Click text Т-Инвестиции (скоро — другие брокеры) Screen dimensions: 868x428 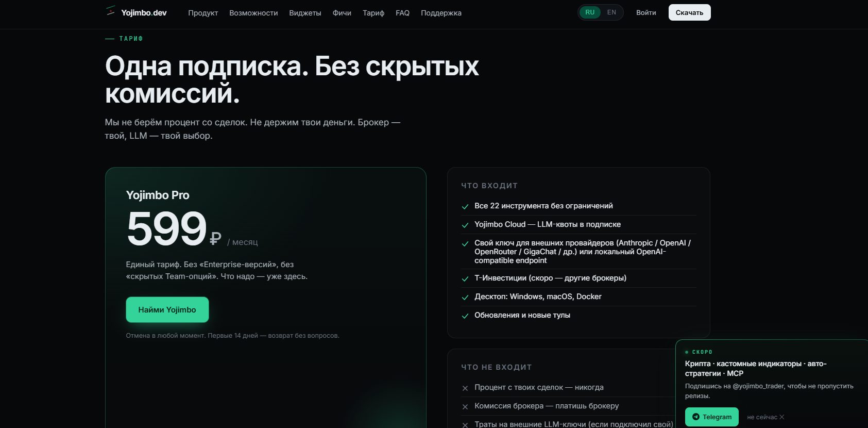550,278
